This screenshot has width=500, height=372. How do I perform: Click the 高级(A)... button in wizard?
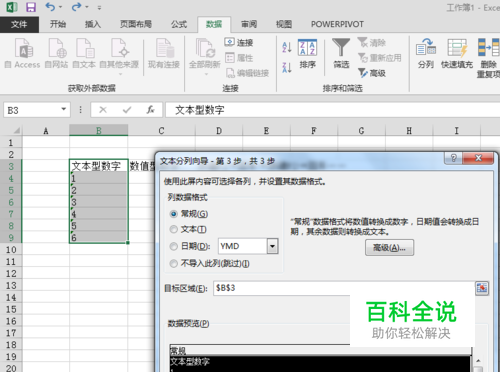(x=389, y=248)
